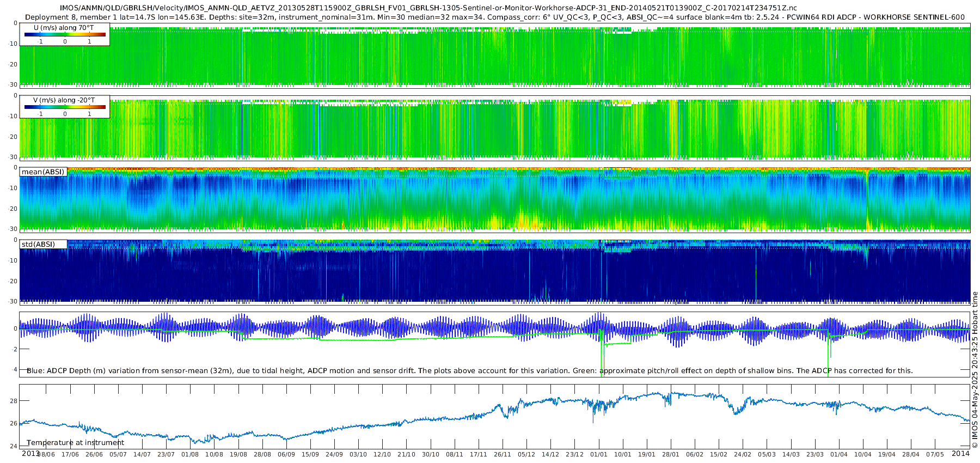
Task: Click the U velocity colorbar
Action: click(x=65, y=34)
